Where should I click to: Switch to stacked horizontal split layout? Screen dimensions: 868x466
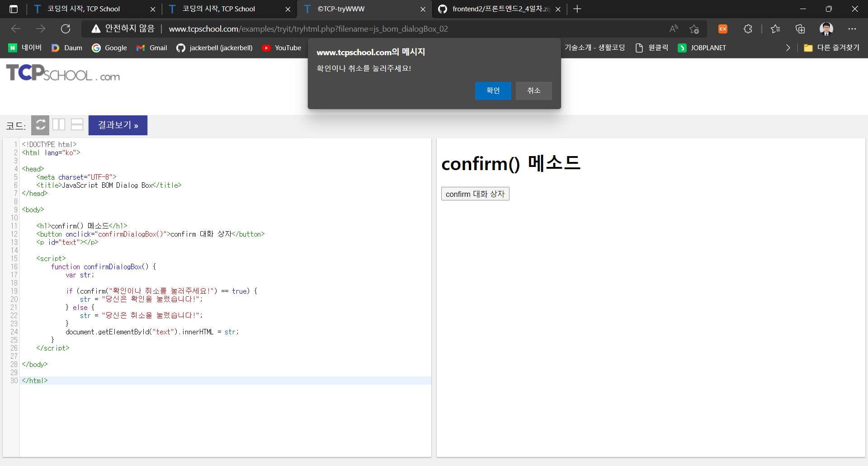point(77,124)
